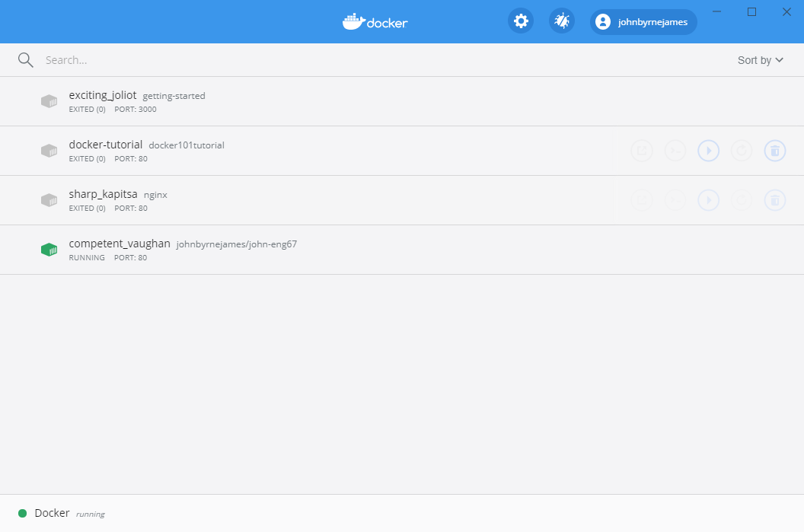This screenshot has width=804, height=532.
Task: Click the Docker running status text
Action: (x=91, y=514)
